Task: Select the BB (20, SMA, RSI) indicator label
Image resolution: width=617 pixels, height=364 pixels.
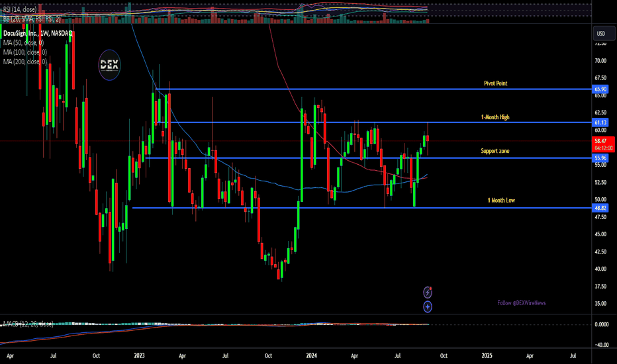Action: tap(32, 19)
